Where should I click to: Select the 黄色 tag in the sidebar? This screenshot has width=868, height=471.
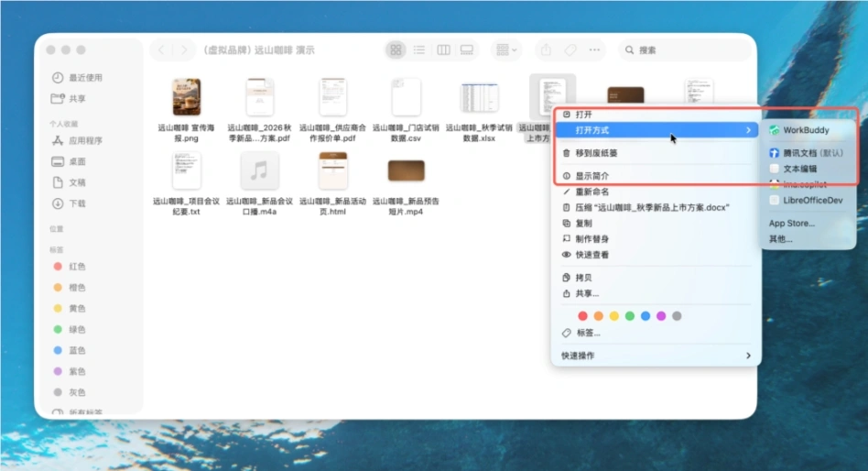[70, 309]
